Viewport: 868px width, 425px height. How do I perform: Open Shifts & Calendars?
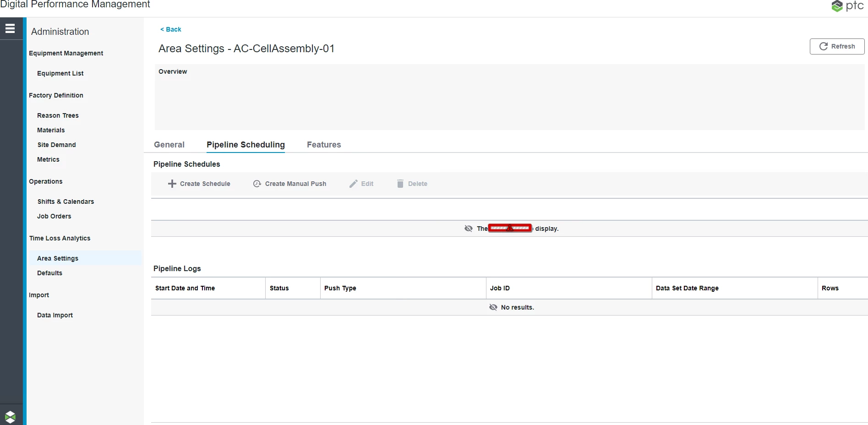point(66,202)
